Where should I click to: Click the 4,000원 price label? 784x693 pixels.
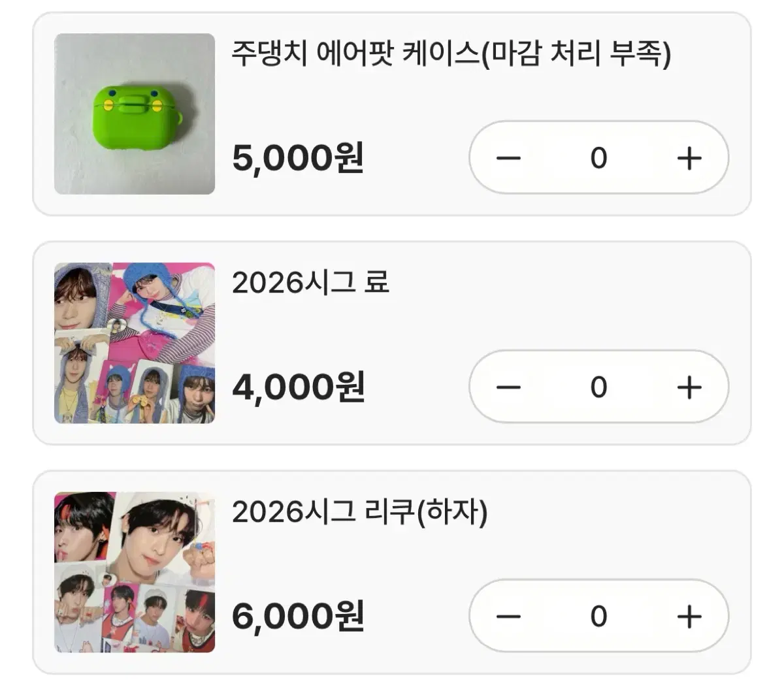[298, 388]
